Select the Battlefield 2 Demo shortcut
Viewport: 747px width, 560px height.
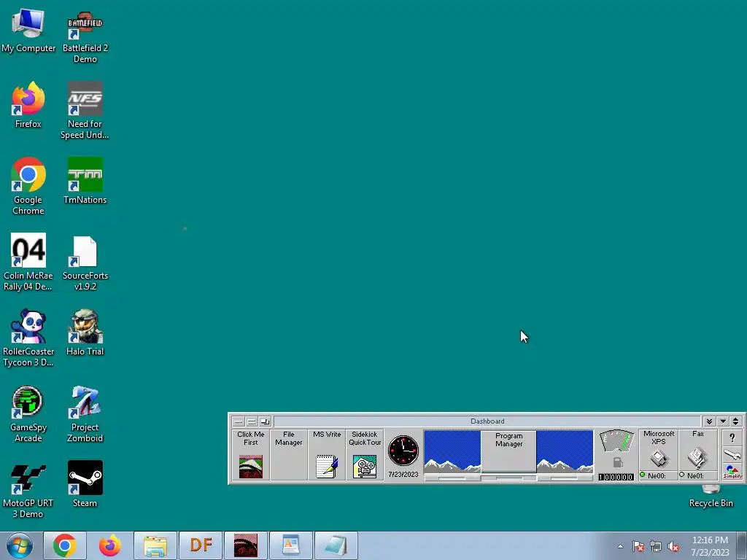tap(85, 37)
